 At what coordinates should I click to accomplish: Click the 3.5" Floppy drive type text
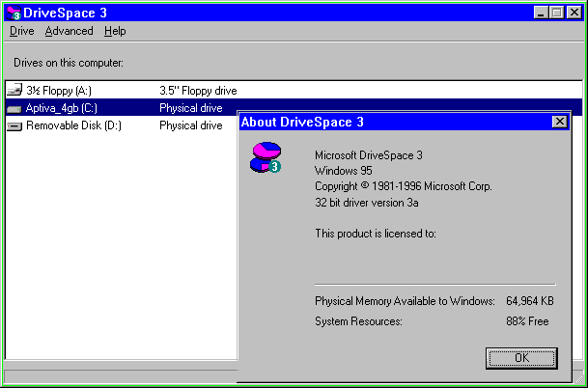click(198, 91)
